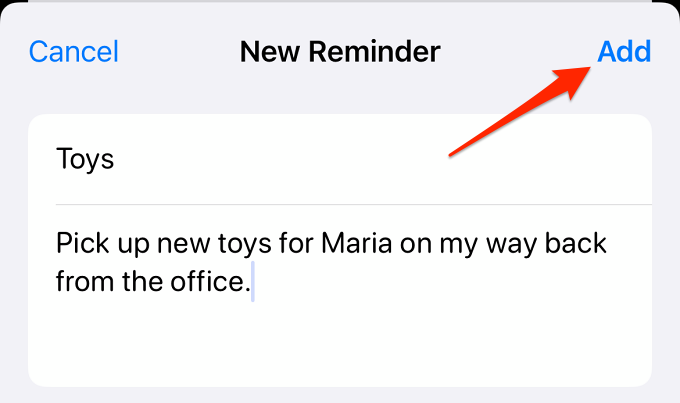Click the word Maria in notes
Viewport: 680px width, 403px height.
[356, 243]
